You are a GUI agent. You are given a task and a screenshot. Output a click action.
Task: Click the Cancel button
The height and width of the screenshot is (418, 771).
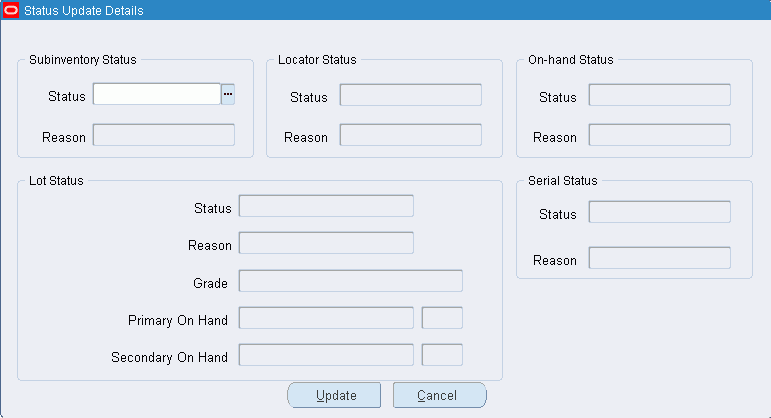(x=440, y=395)
